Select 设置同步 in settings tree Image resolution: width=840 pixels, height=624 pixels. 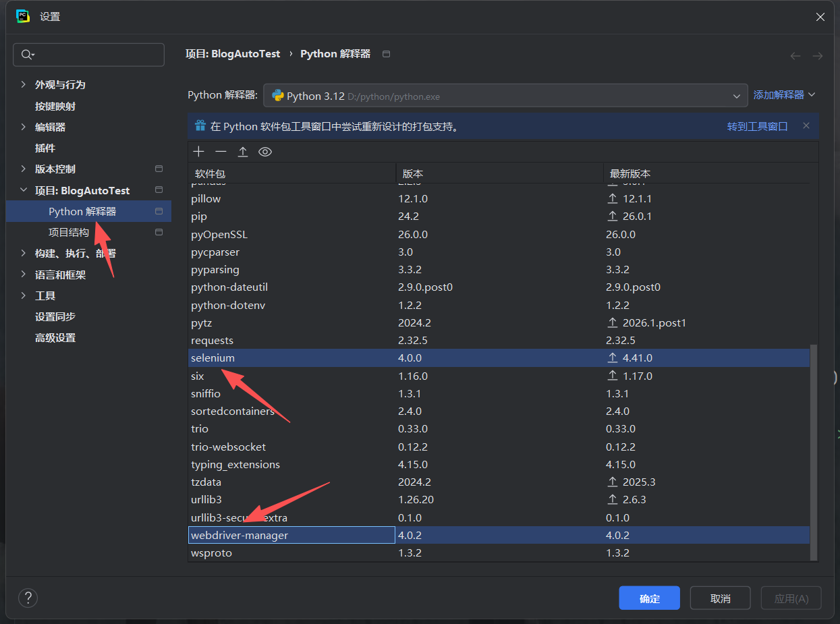click(x=55, y=316)
